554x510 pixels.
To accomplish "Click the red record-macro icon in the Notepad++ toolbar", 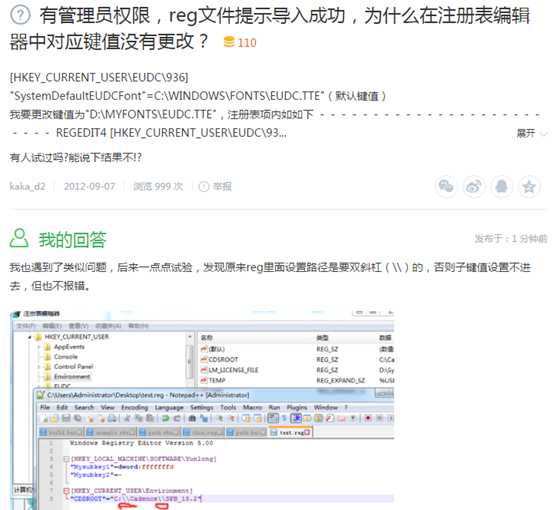I will click(x=368, y=419).
